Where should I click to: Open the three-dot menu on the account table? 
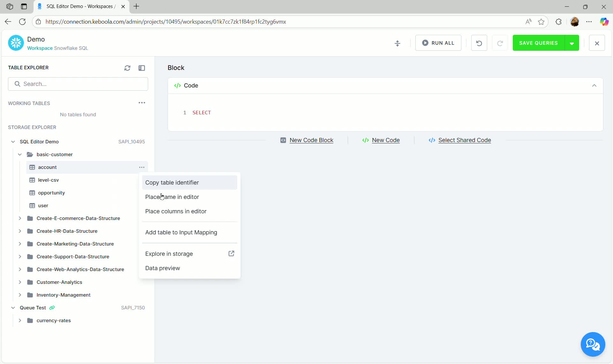(142, 167)
